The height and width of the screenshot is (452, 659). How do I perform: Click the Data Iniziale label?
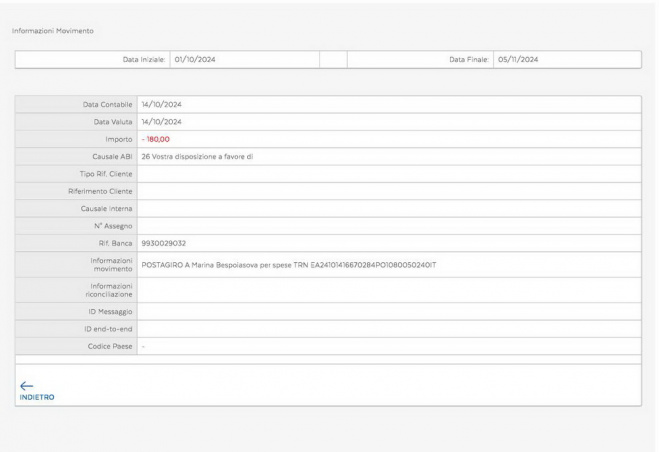[x=141, y=60]
